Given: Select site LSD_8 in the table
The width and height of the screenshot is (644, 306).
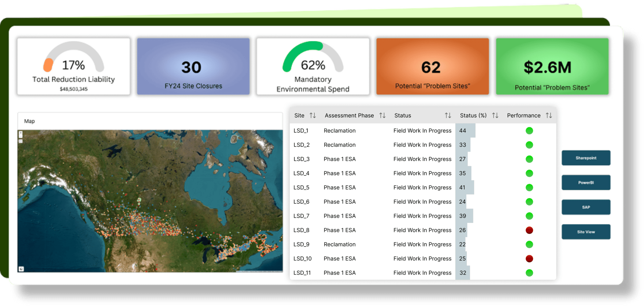Looking at the screenshot, I should (301, 230).
